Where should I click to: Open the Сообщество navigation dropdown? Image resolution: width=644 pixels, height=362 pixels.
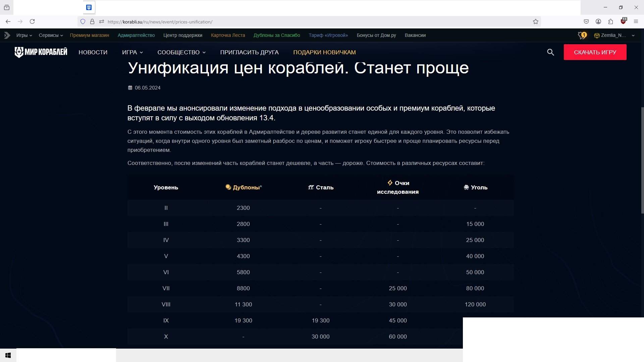point(181,52)
